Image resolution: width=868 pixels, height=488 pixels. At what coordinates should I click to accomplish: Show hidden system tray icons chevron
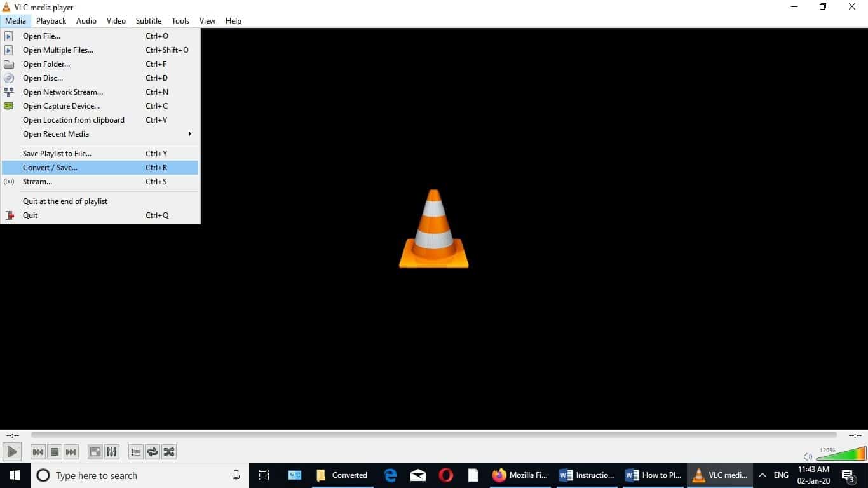pos(763,475)
